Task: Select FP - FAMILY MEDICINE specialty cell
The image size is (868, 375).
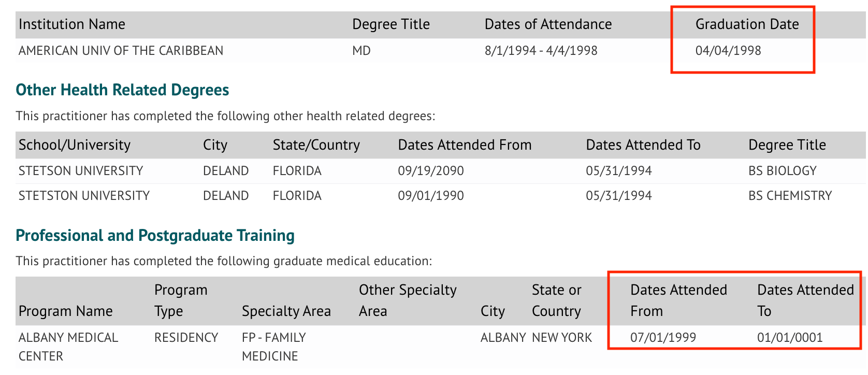Action: [x=274, y=347]
